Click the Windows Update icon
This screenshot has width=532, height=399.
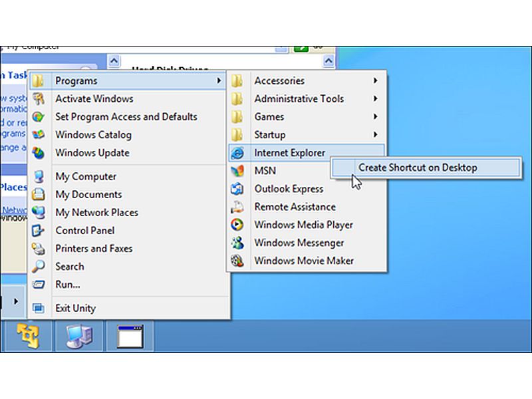point(38,153)
